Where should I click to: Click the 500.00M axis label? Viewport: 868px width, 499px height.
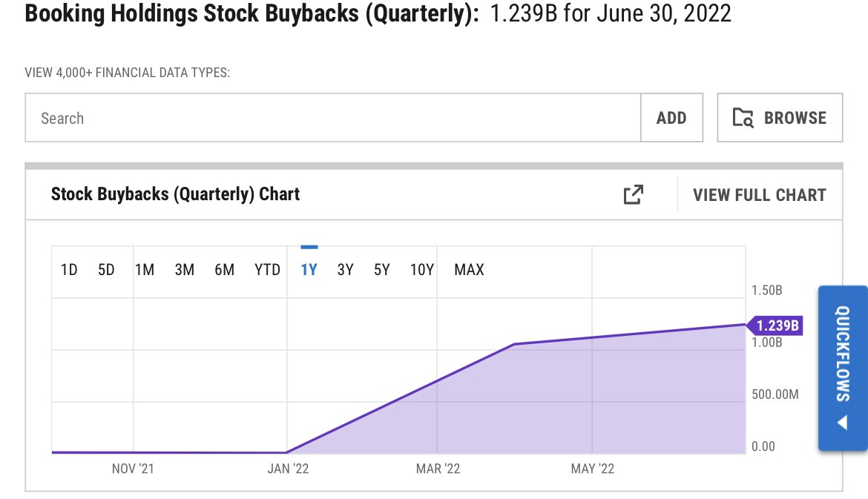[x=775, y=394]
